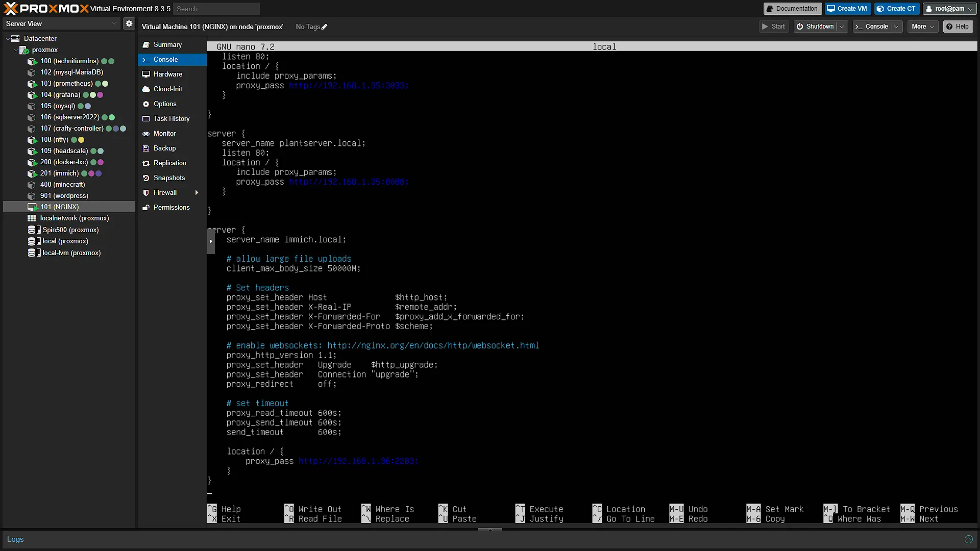
Task: Open the Task History view
Action: pos(172,119)
